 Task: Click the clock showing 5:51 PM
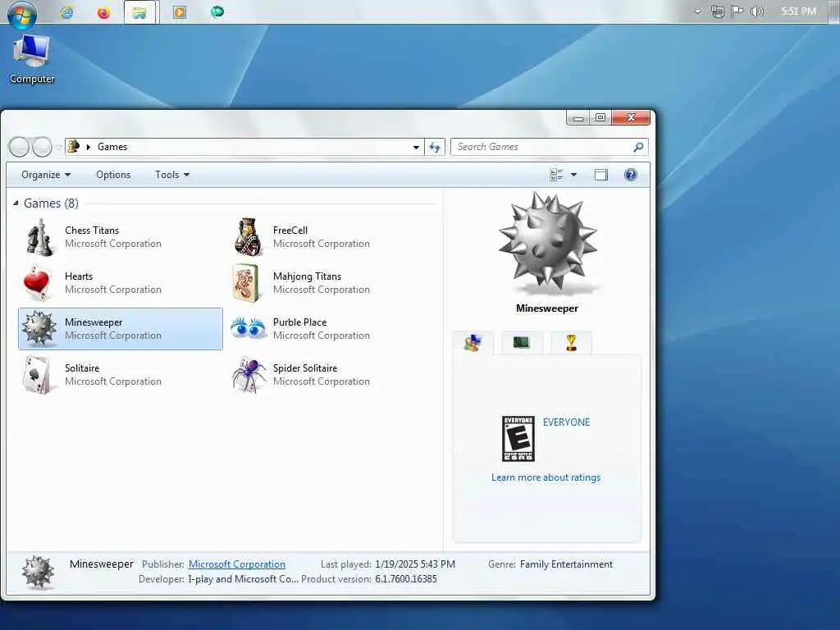coord(798,11)
